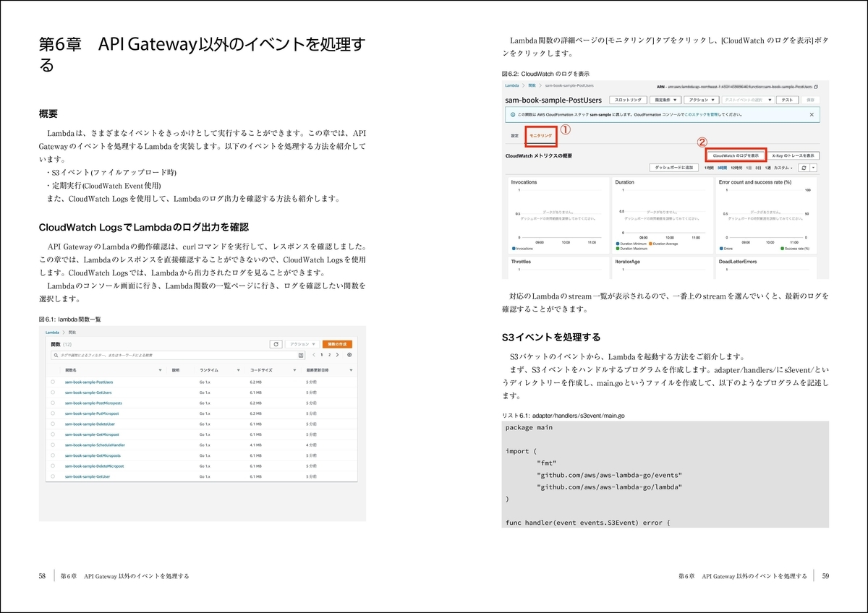
Task: Open the 限定条件 dropdown on PostUsers page
Action: (665, 100)
